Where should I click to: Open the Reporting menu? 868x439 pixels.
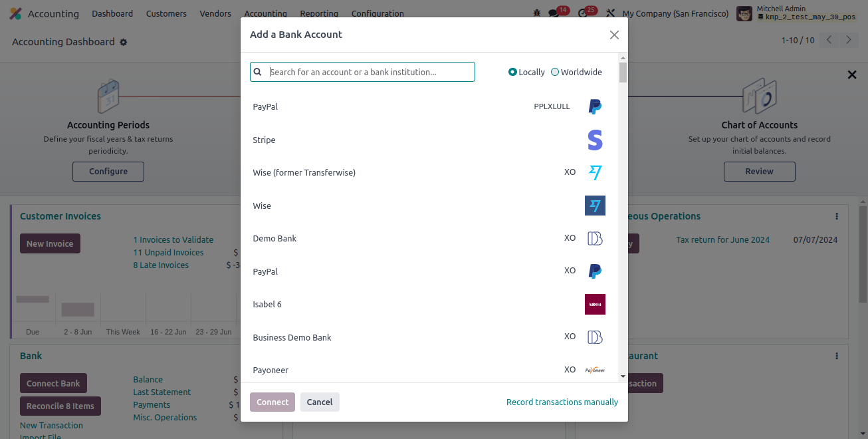pos(319,13)
